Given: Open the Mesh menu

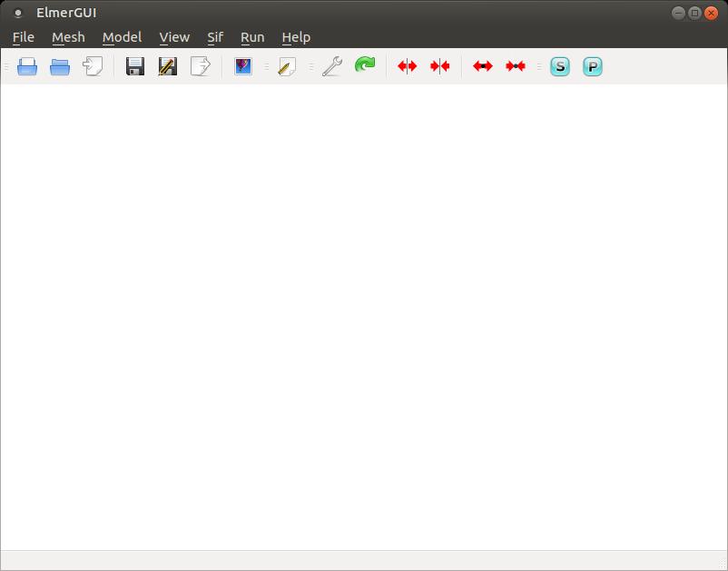Looking at the screenshot, I should point(68,37).
